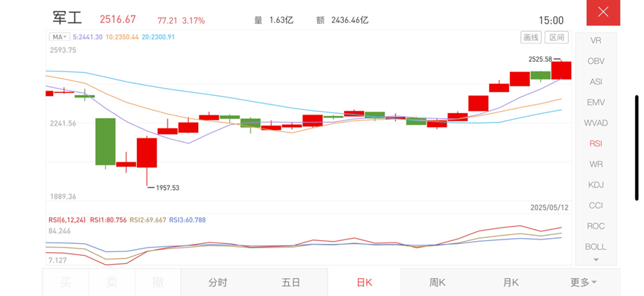Tap the 买 buy button
This screenshot has height=296, width=644.
click(x=66, y=283)
